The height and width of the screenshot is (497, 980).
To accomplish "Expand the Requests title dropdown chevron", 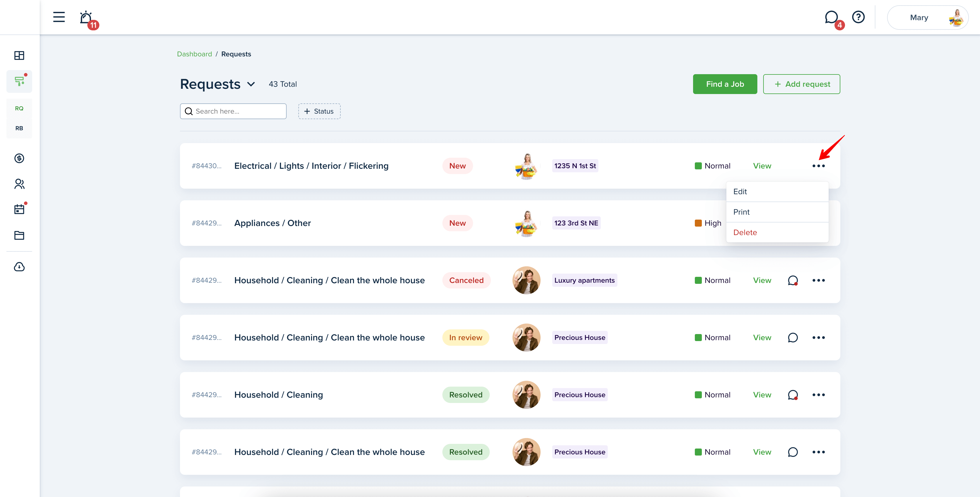I will pyautogui.click(x=251, y=84).
